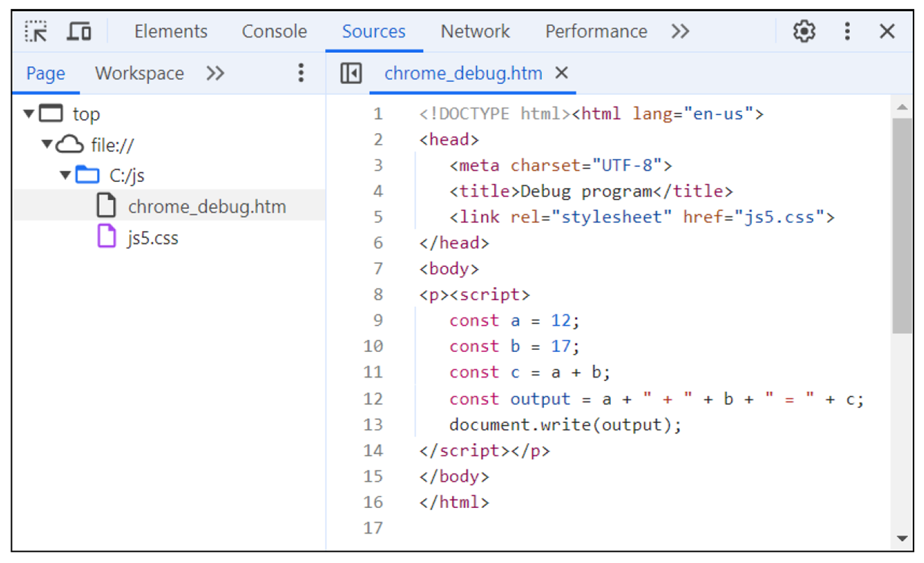This screenshot has width=924, height=563.
Task: Hide the navigator sidebar panel
Action: pos(351,73)
